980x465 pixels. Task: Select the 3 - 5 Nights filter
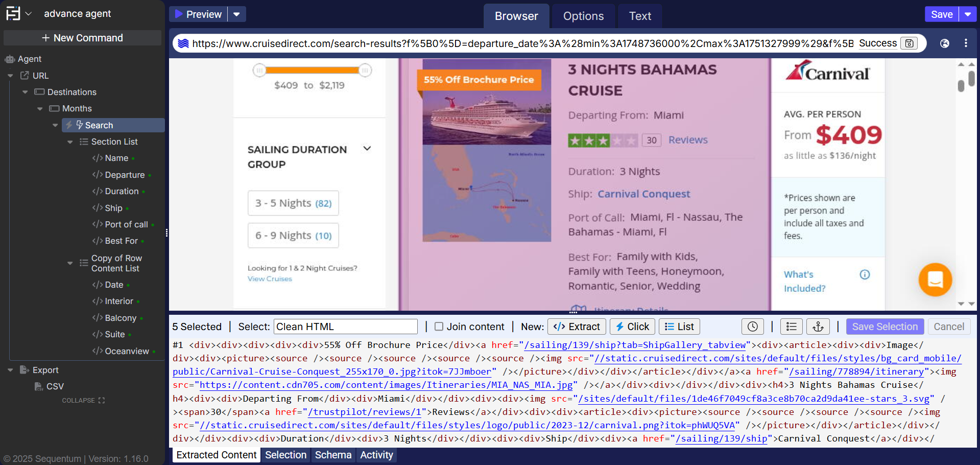coord(293,203)
